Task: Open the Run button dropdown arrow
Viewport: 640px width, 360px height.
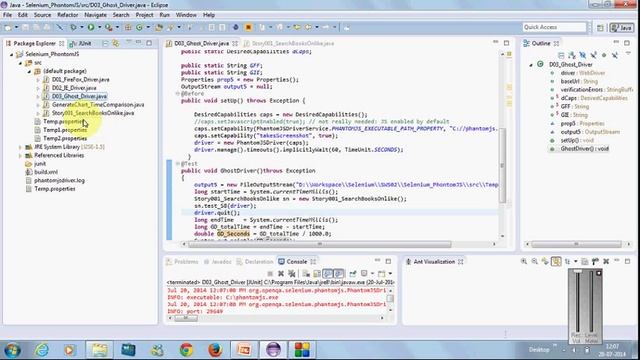Action: (100, 27)
